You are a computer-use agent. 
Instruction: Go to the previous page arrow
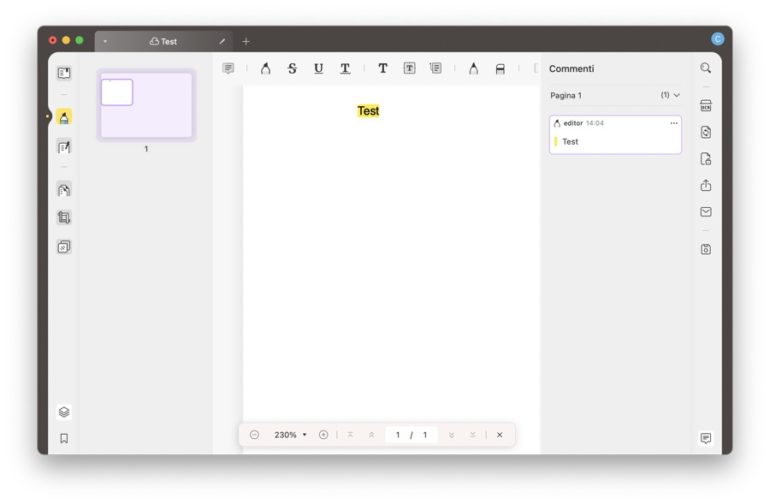[372, 435]
